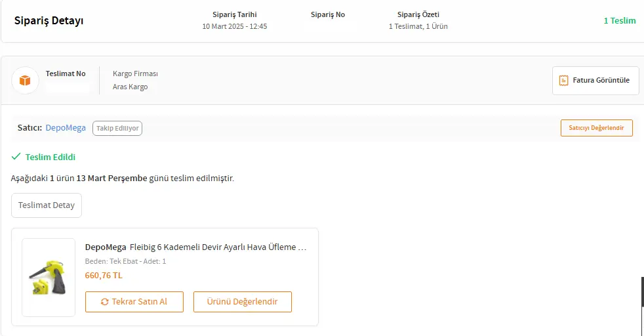This screenshot has width=644, height=336.
Task: Open DepoMega seller link
Action: 66,128
